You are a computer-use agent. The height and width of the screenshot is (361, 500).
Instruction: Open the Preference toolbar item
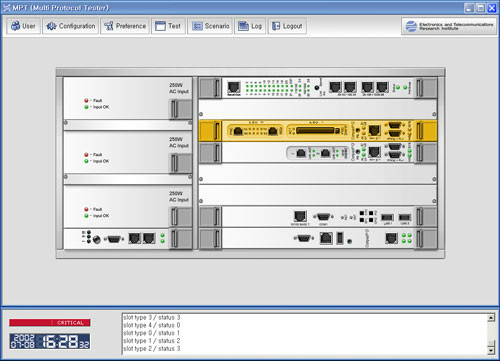point(125,26)
